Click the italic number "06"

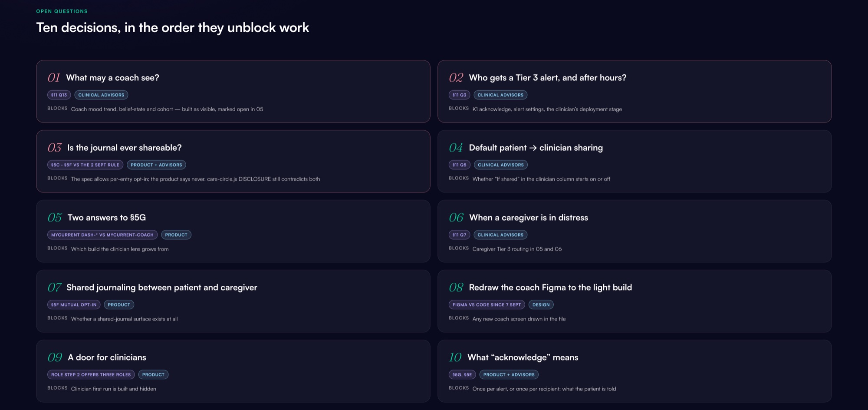point(456,218)
